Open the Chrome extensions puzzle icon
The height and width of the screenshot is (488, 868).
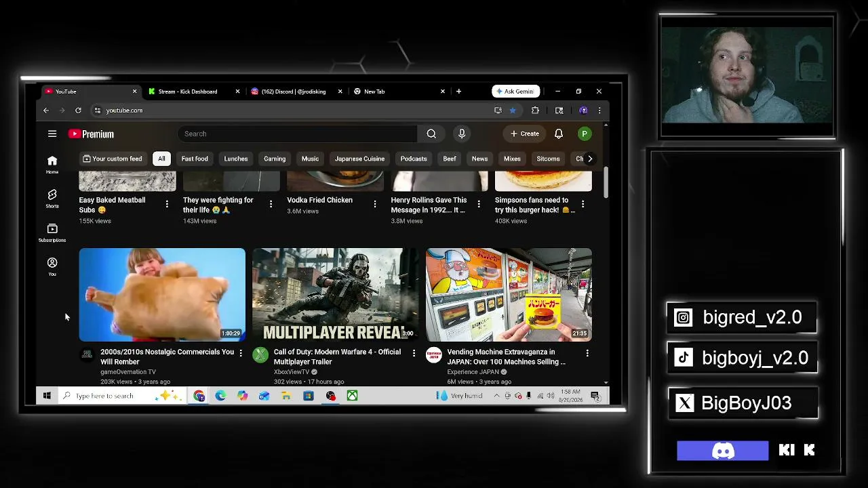(535, 110)
